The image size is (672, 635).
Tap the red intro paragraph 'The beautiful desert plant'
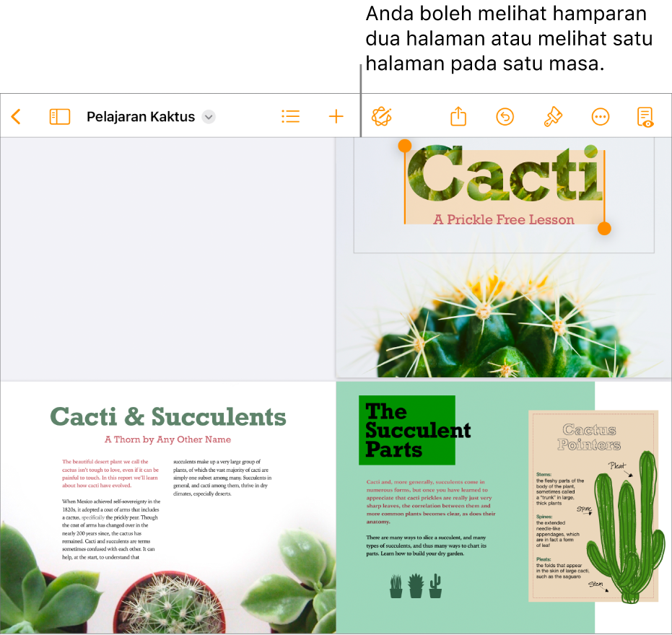110,473
